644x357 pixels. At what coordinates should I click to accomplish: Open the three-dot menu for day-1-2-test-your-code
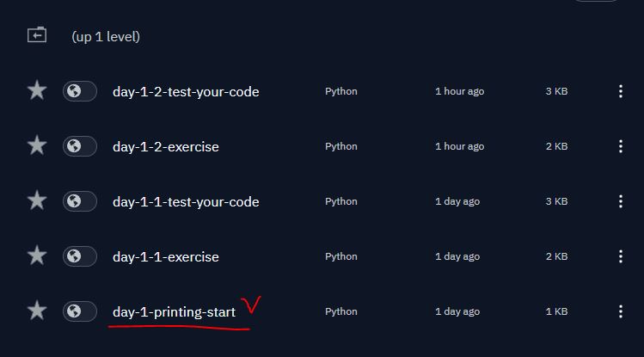[x=621, y=91]
